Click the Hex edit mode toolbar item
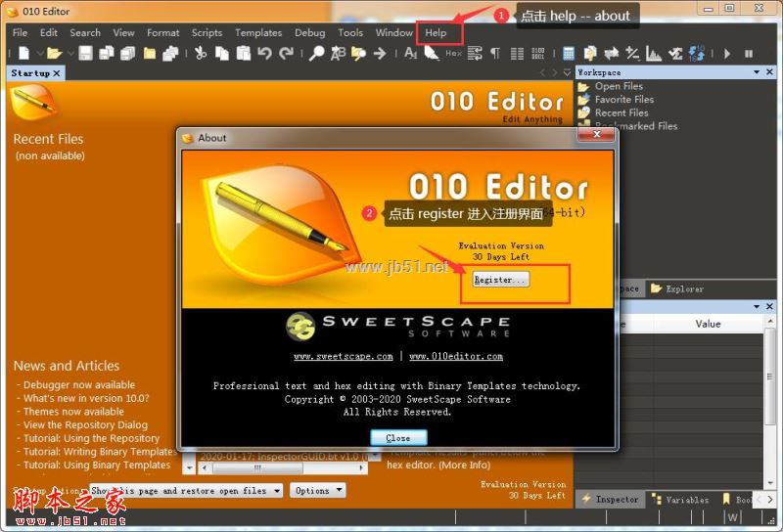783x532 pixels. pos(453,53)
